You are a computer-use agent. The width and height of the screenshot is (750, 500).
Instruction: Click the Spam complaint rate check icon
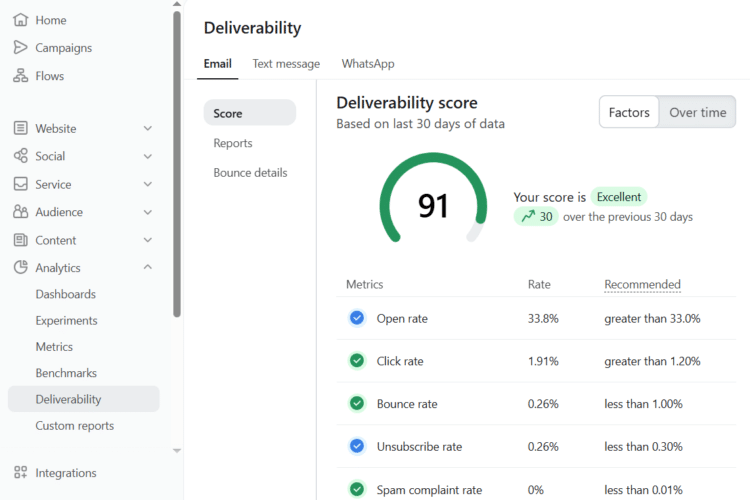(x=357, y=489)
